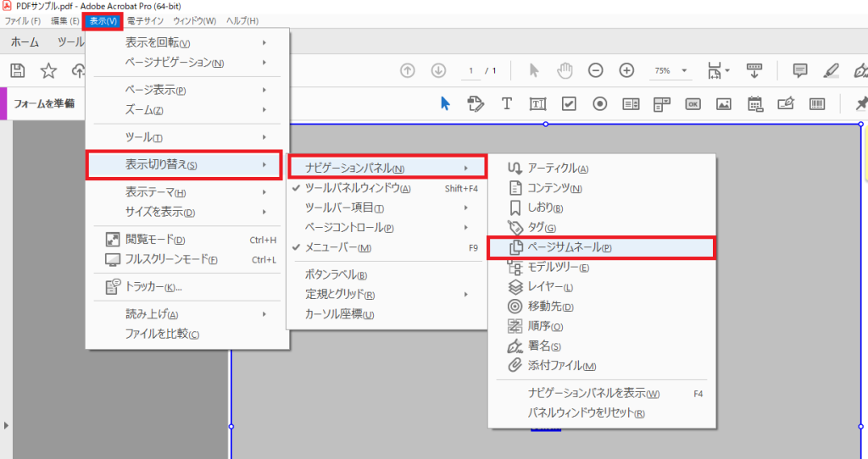Image resolution: width=868 pixels, height=459 pixels.
Task: Open the 編集(E) menu
Action: [x=65, y=21]
